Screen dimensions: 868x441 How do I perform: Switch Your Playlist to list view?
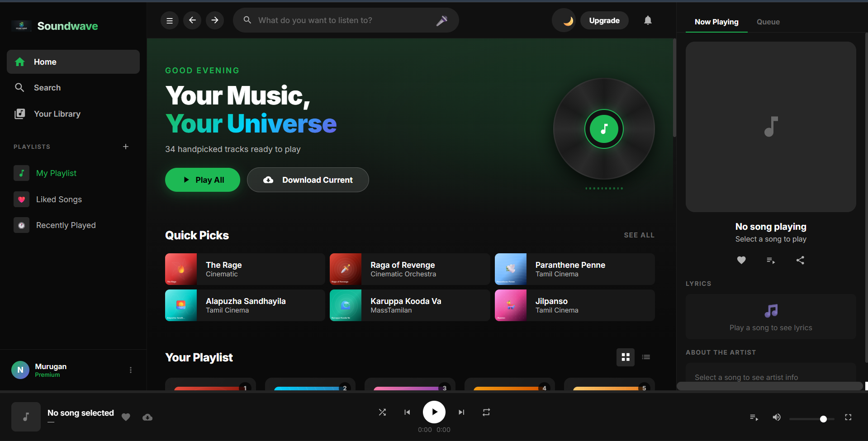coord(646,357)
